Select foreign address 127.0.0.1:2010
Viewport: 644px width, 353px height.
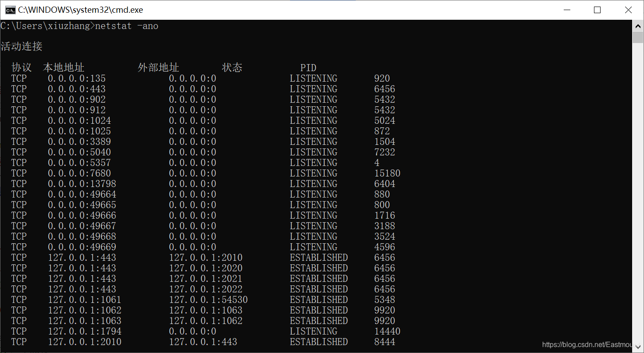[x=206, y=258]
